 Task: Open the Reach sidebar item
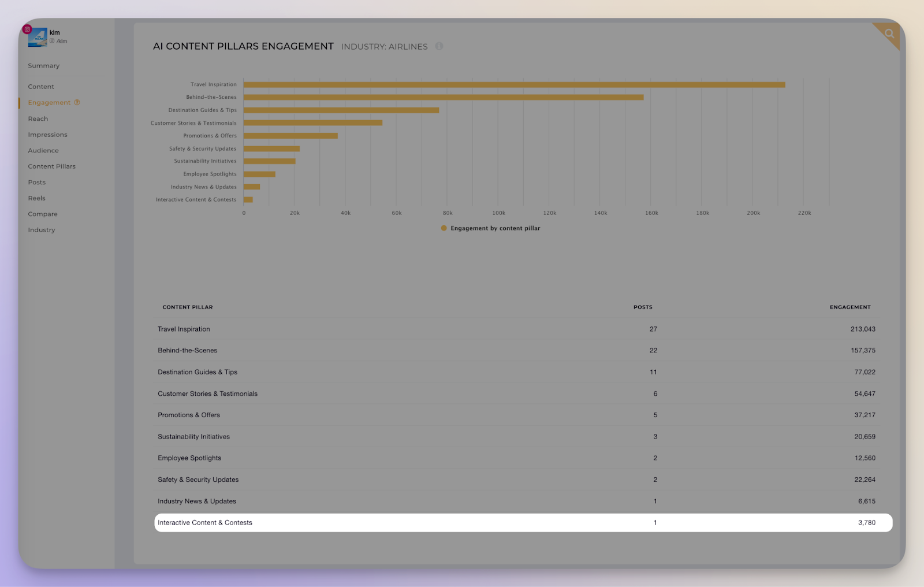click(38, 119)
